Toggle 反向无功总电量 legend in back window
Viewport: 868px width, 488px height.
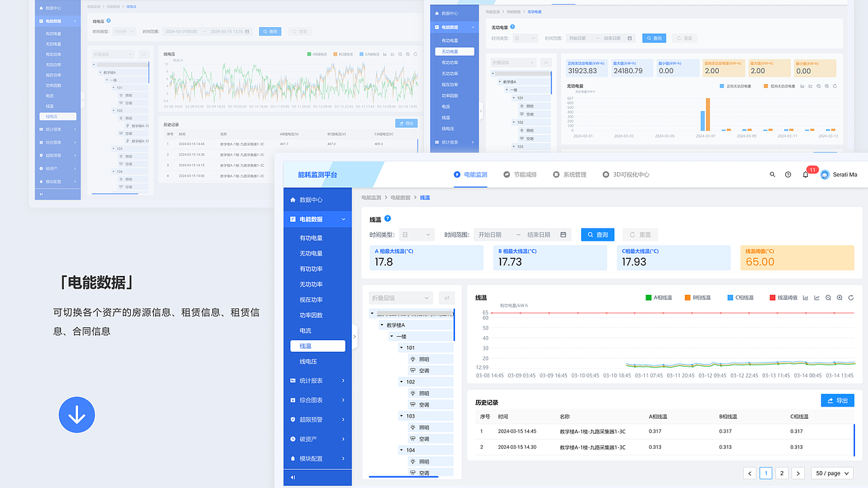click(780, 86)
